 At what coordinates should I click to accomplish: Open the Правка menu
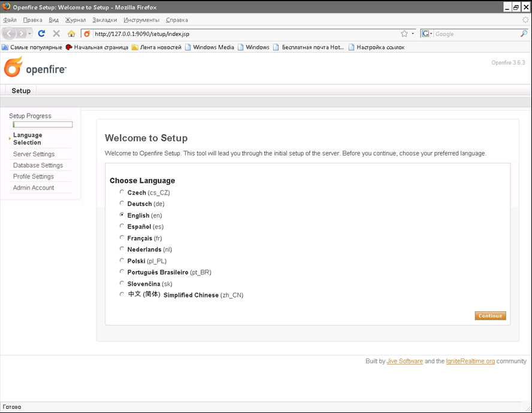click(32, 20)
